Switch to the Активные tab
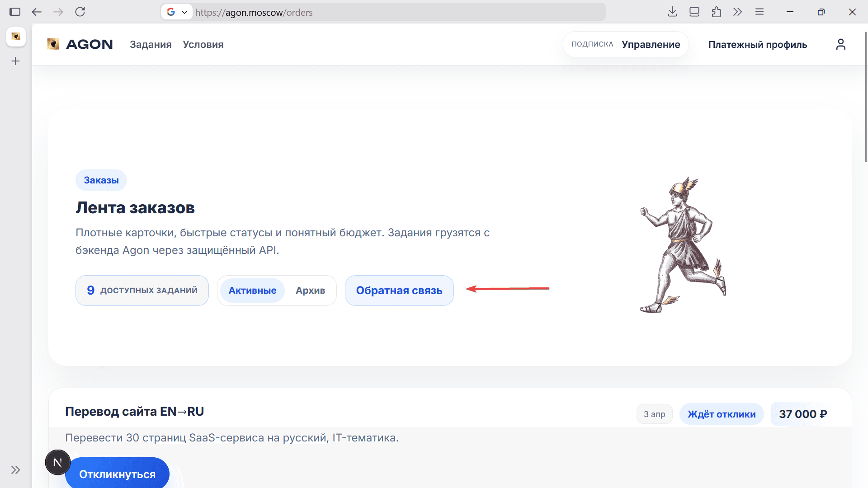 point(252,291)
